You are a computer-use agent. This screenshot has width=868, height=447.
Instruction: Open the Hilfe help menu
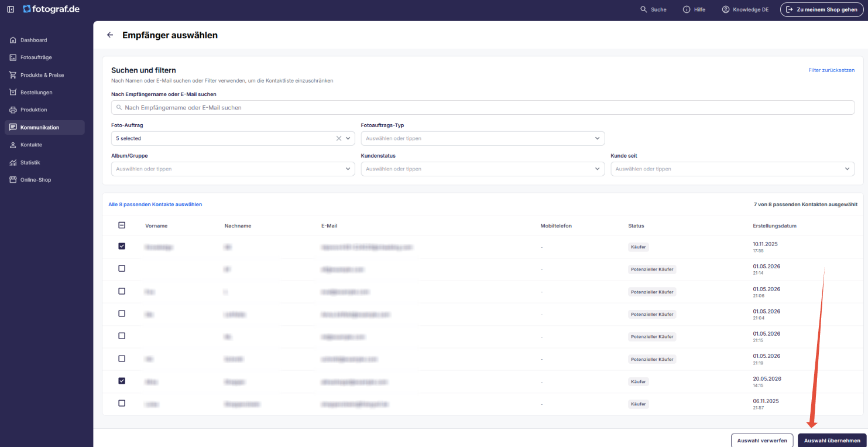point(694,9)
